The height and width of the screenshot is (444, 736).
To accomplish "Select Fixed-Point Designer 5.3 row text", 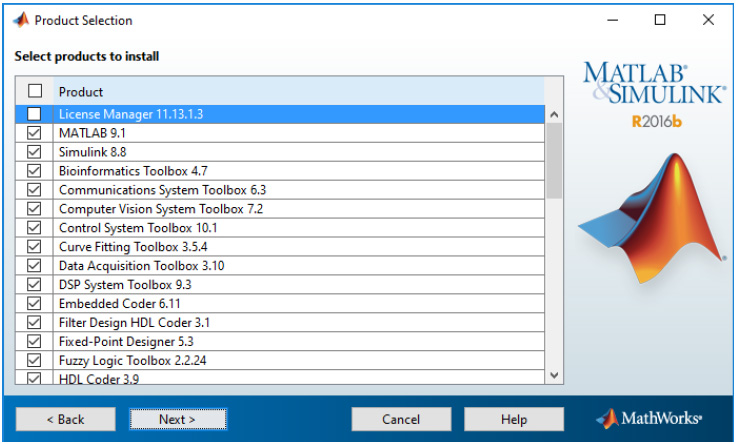I will pos(126,342).
